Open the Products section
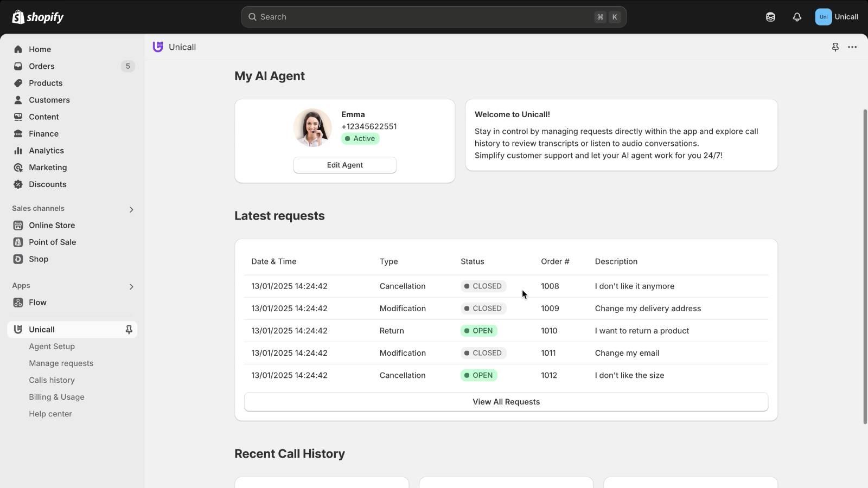The width and height of the screenshot is (868, 488). click(46, 83)
